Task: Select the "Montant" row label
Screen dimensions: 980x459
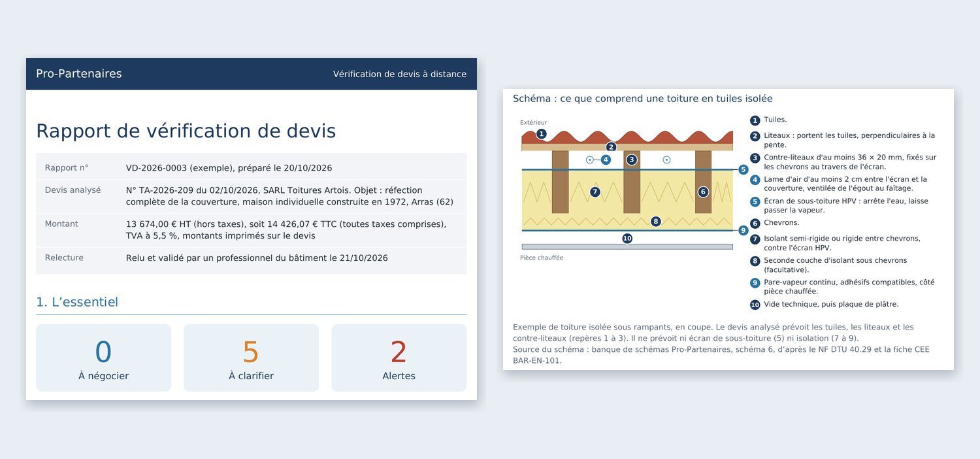Action: pyautogui.click(x=61, y=224)
